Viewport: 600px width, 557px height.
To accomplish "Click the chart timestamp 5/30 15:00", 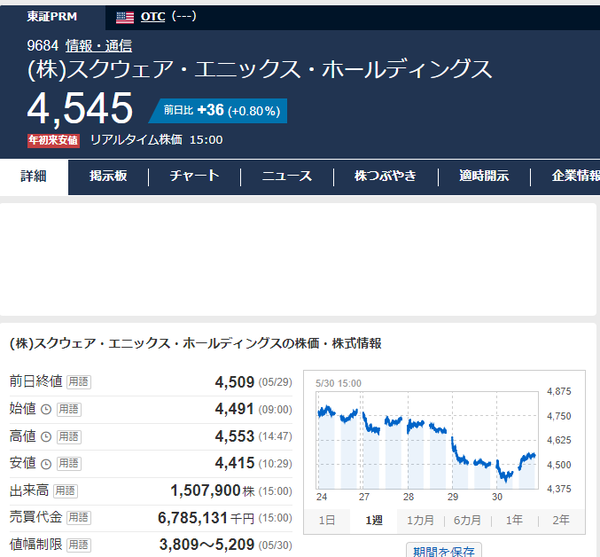I will [x=338, y=383].
